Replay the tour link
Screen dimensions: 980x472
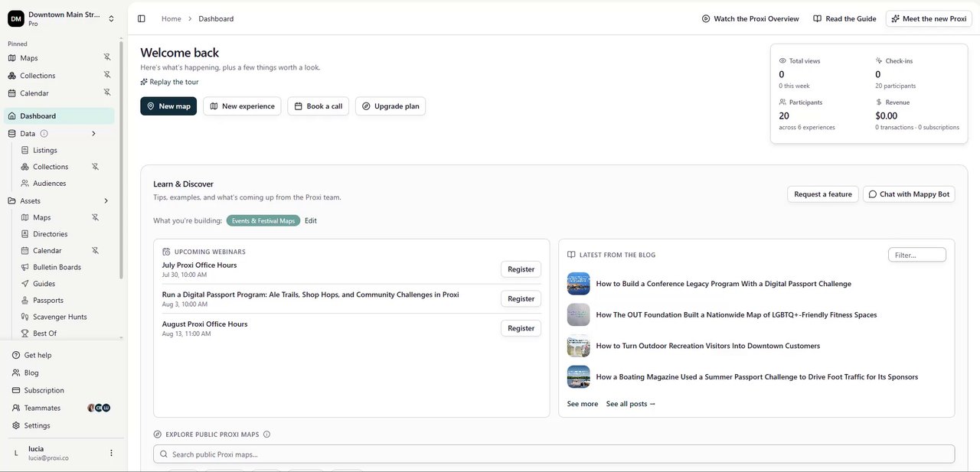point(169,82)
